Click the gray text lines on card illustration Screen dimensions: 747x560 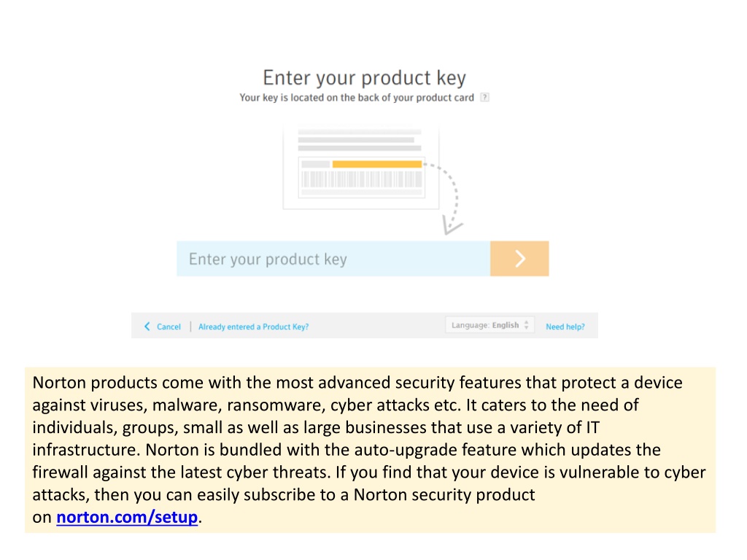point(360,140)
